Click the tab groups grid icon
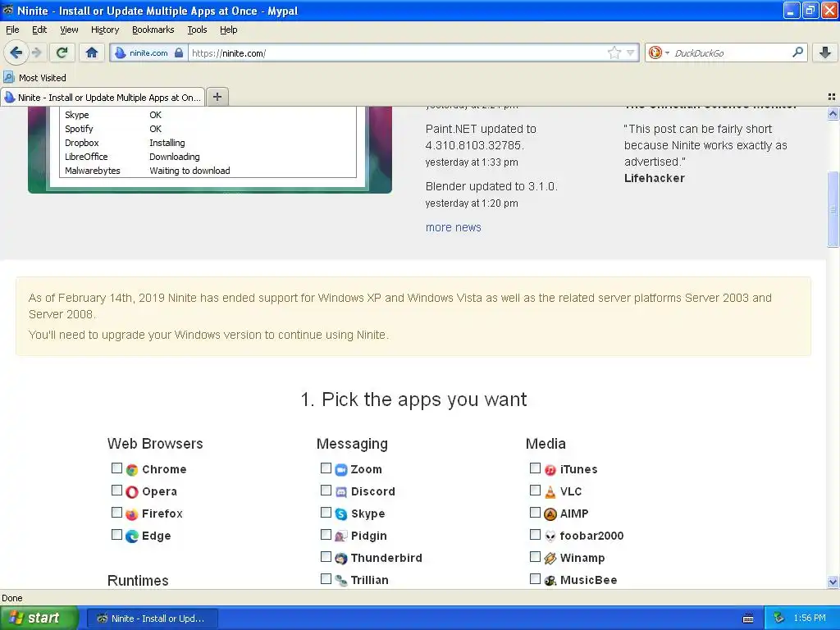Viewport: 840px width, 630px height. pyautogui.click(x=832, y=97)
